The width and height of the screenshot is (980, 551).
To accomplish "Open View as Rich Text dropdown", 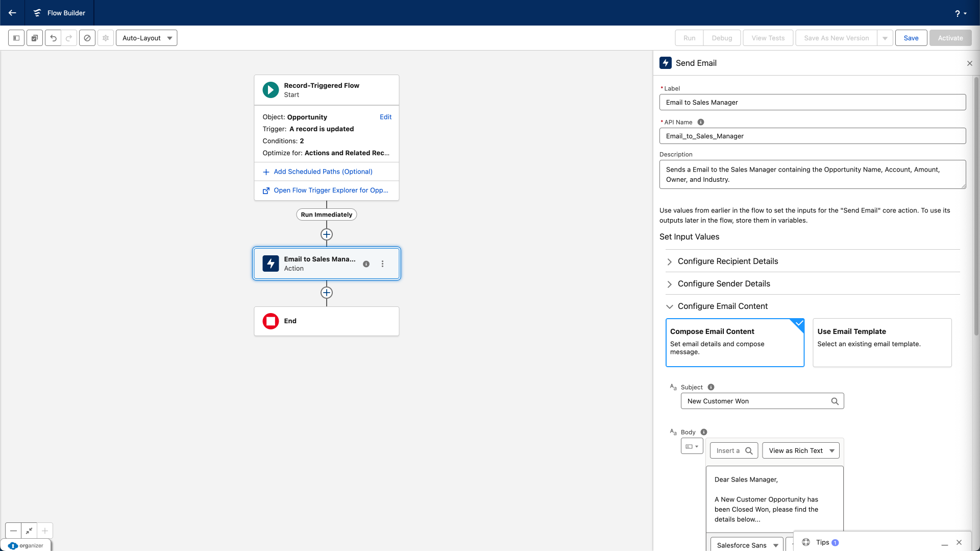I will coord(800,450).
